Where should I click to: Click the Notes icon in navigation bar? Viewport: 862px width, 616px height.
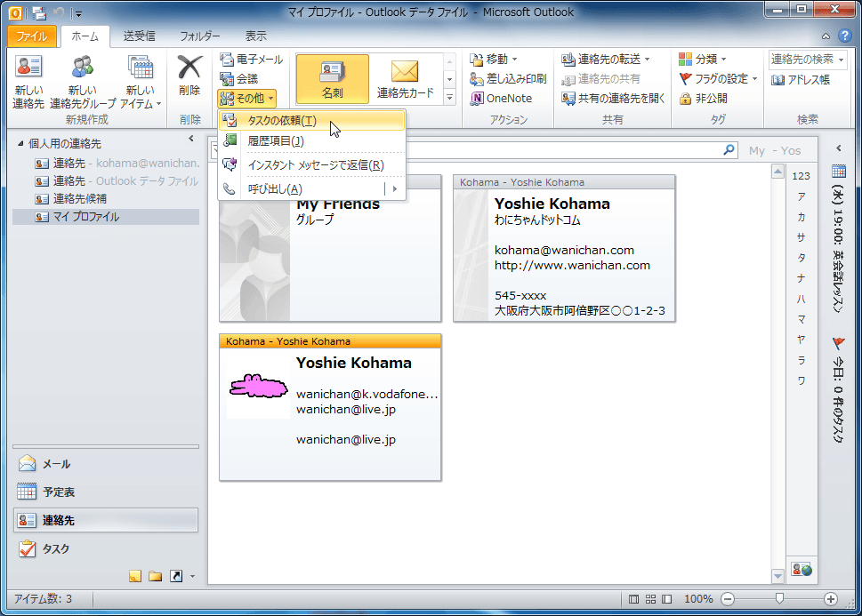[135, 576]
